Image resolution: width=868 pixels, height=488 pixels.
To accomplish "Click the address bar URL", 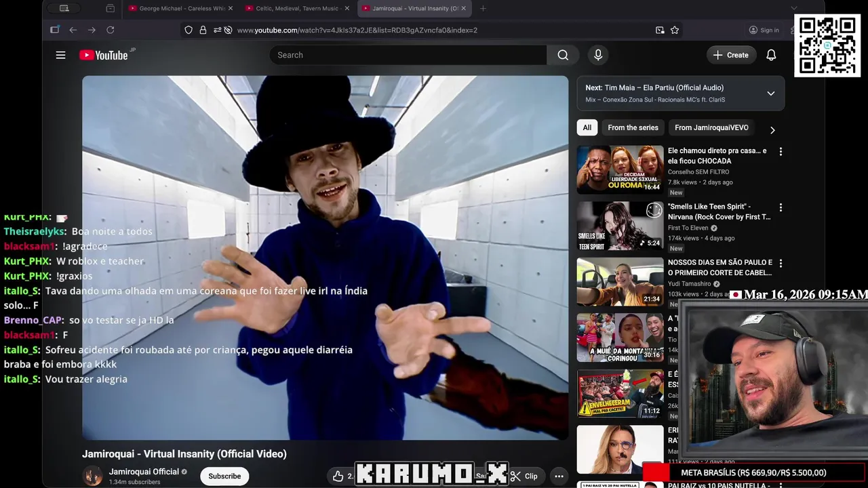I will (x=357, y=30).
